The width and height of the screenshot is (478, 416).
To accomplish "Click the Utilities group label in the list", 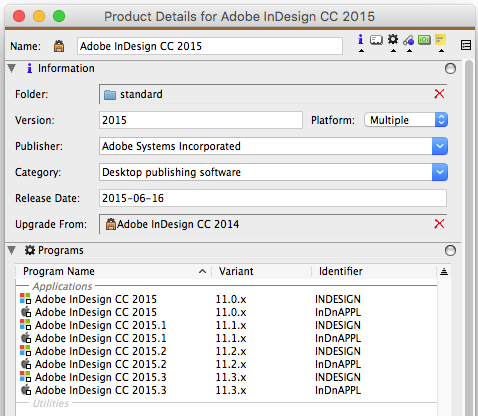I will pyautogui.click(x=51, y=403).
